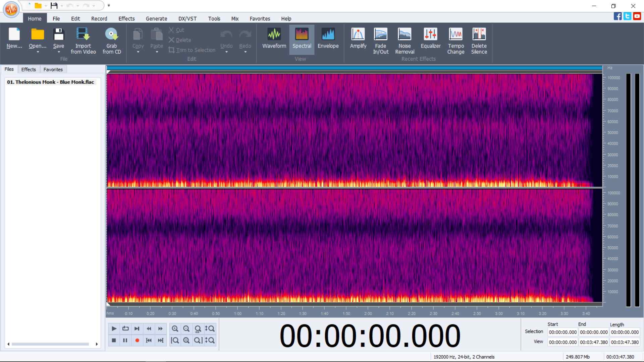Toggle the Spectral view button
The width and height of the screenshot is (644, 362).
[x=302, y=39]
